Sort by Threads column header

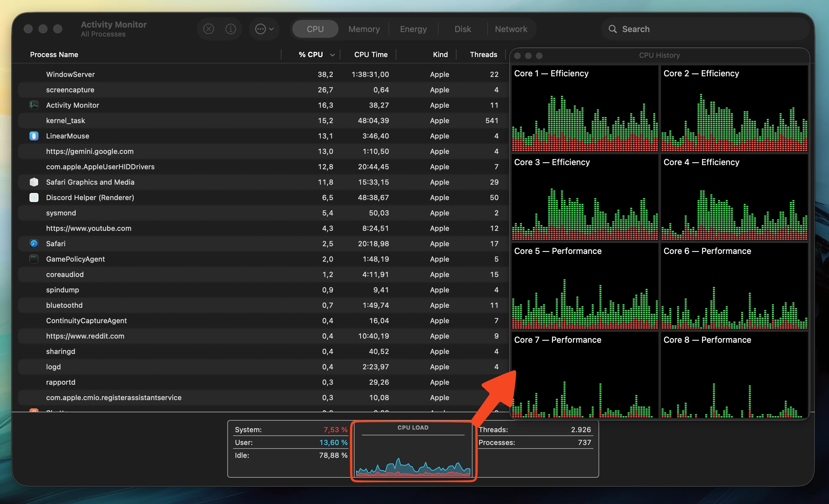pos(483,55)
